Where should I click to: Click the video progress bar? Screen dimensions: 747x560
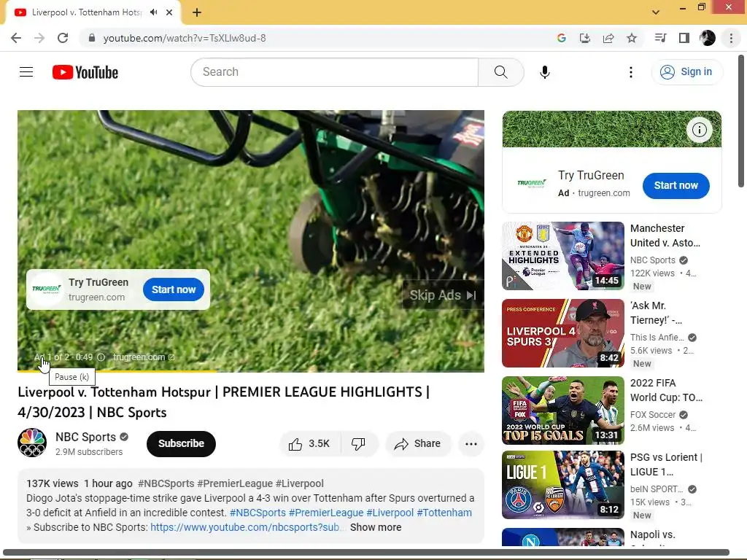coord(251,370)
